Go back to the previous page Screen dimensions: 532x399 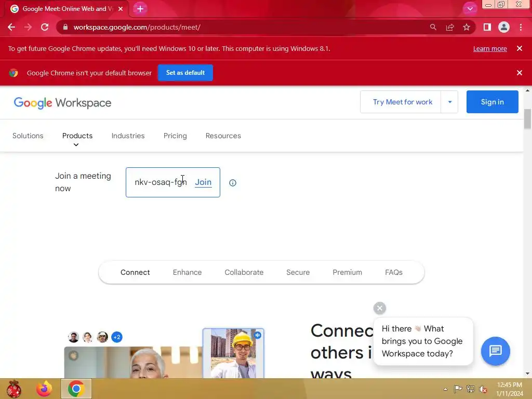(x=11, y=27)
